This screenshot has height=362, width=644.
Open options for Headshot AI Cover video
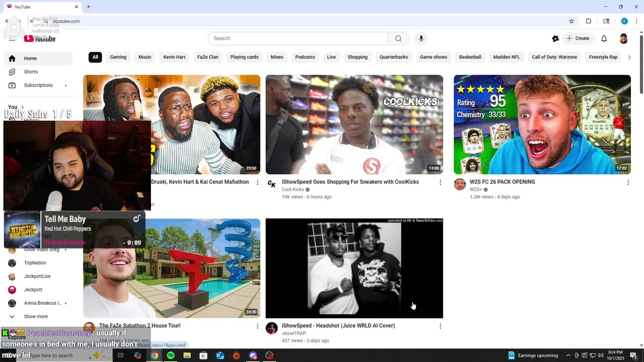[x=440, y=326]
